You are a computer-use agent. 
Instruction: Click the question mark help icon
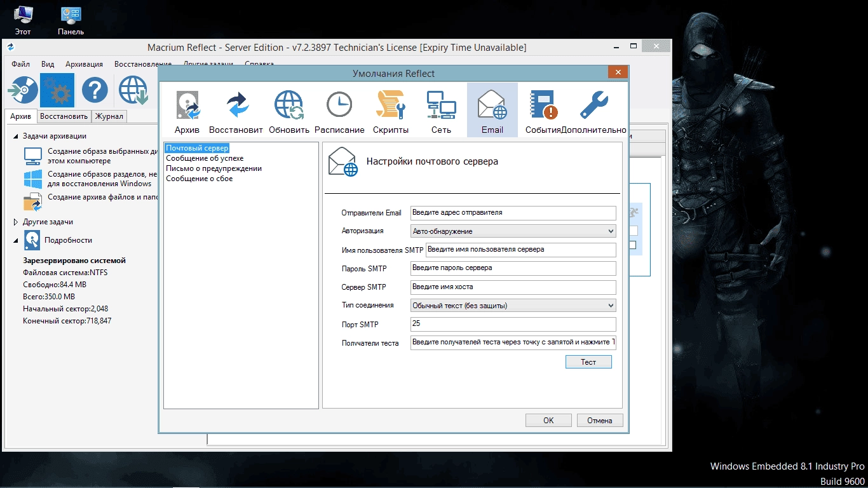(95, 91)
